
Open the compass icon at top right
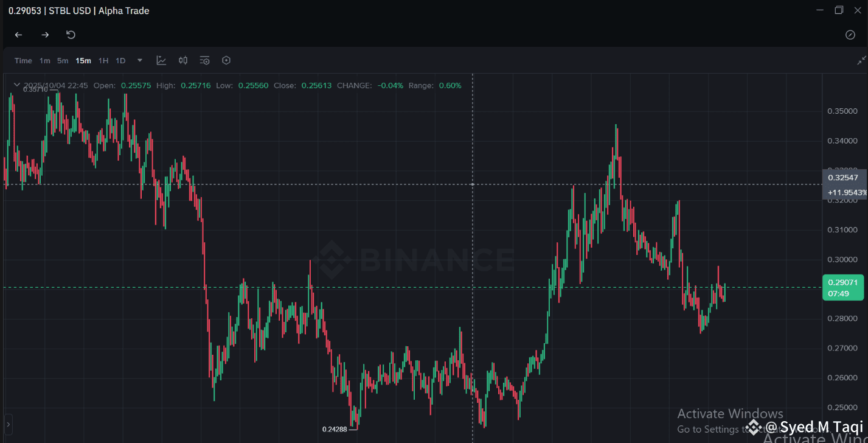[x=850, y=35]
